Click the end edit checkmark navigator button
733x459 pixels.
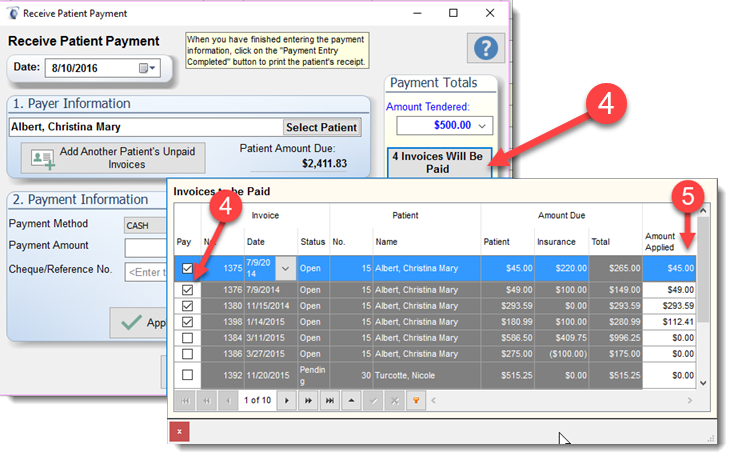(373, 401)
